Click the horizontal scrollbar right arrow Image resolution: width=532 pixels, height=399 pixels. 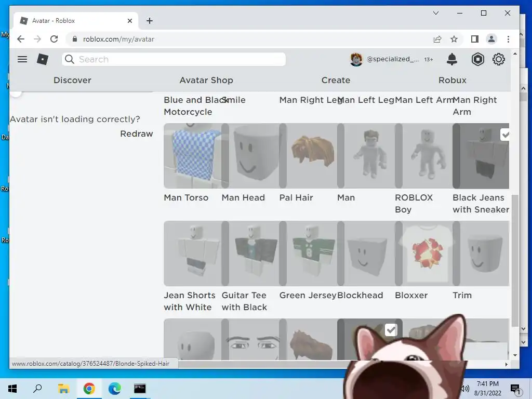tap(506, 364)
